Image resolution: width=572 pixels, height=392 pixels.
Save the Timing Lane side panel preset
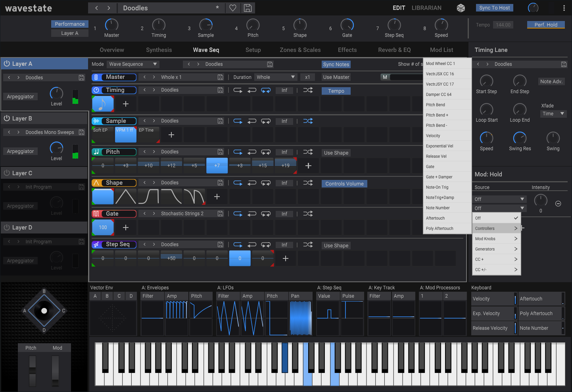point(564,64)
